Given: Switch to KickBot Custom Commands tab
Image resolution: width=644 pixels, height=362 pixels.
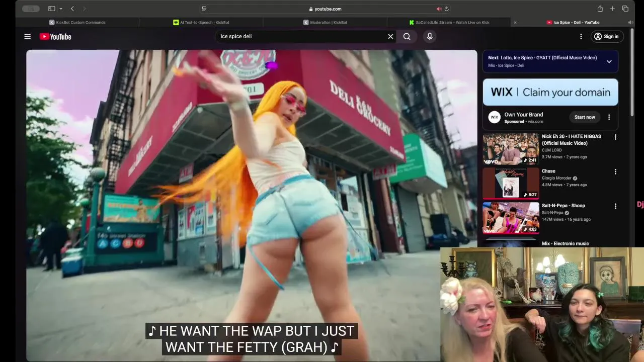Looking at the screenshot, I should pos(77,22).
